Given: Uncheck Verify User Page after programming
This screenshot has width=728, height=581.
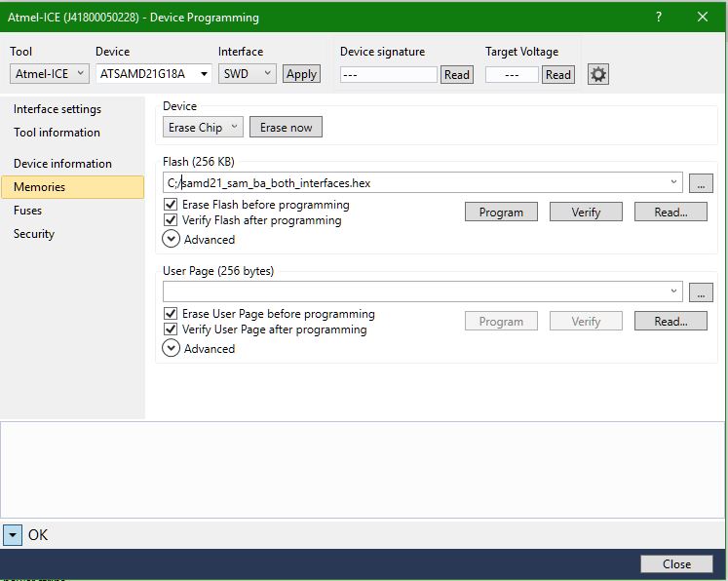Looking at the screenshot, I should click(x=171, y=329).
